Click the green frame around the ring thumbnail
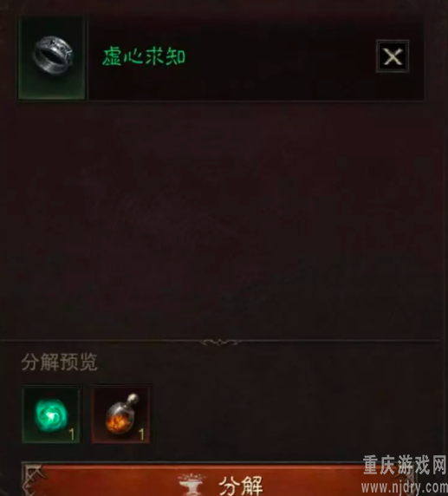Viewport: 448px width, 496px height. pyautogui.click(x=52, y=58)
